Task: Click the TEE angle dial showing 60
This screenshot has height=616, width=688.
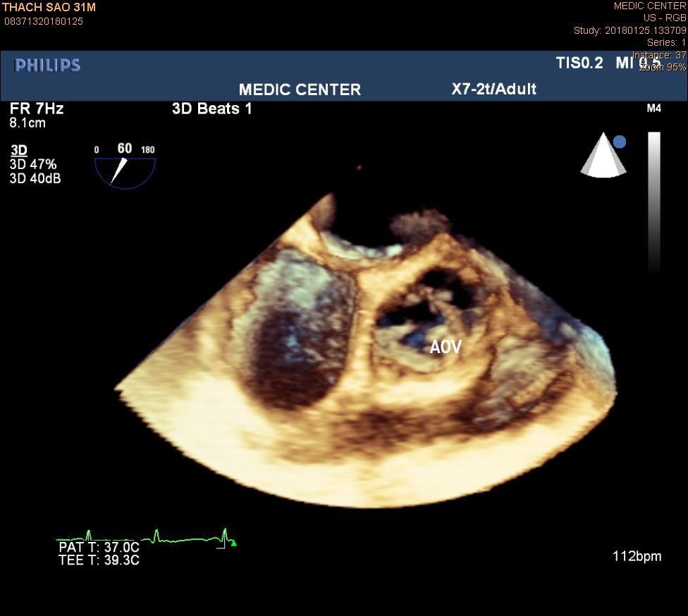Action: (x=125, y=165)
